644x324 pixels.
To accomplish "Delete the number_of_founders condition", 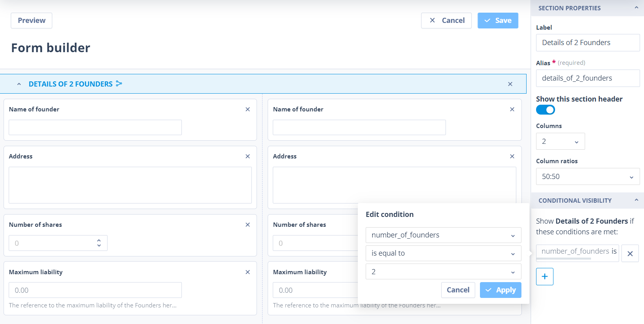I will click(x=630, y=254).
